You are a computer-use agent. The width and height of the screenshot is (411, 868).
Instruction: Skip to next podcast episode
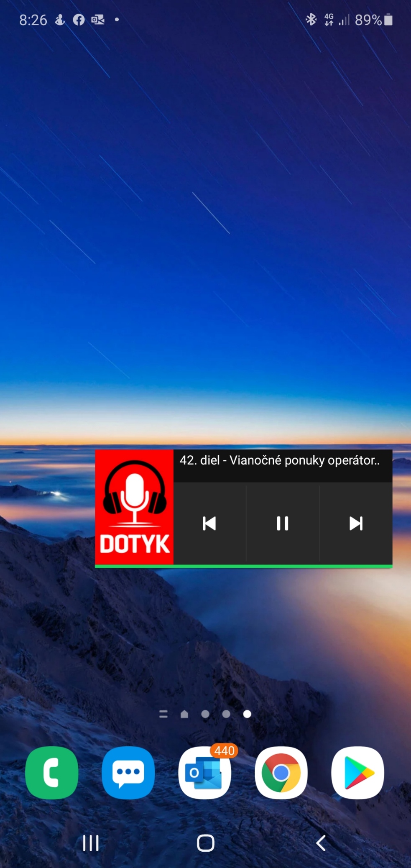coord(356,523)
